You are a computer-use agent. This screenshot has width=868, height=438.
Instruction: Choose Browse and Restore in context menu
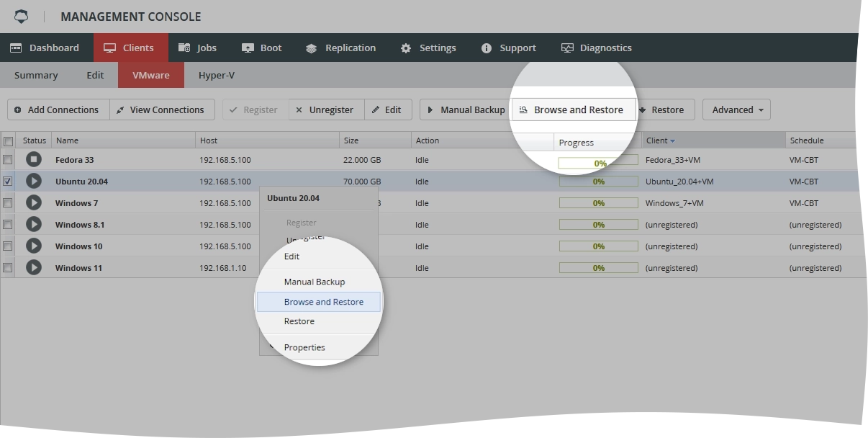point(318,302)
